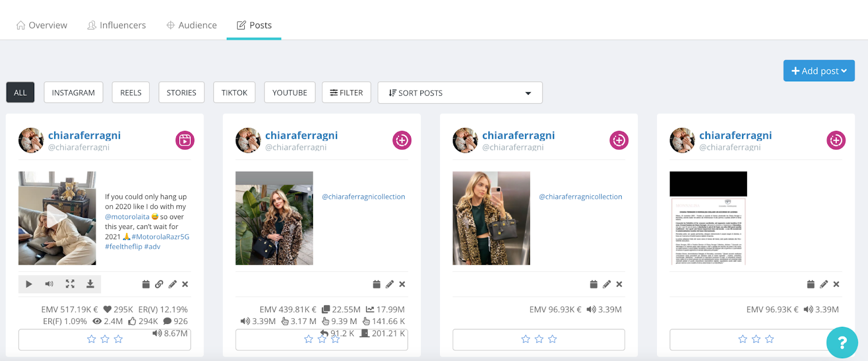Open calendar icon on fourth post

click(810, 284)
